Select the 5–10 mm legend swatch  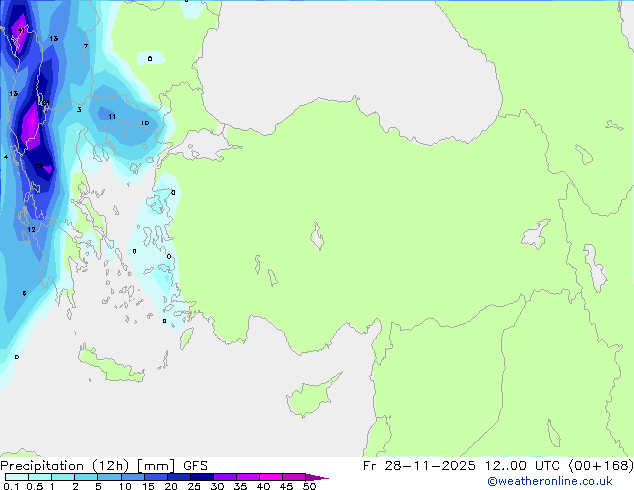coord(109,477)
